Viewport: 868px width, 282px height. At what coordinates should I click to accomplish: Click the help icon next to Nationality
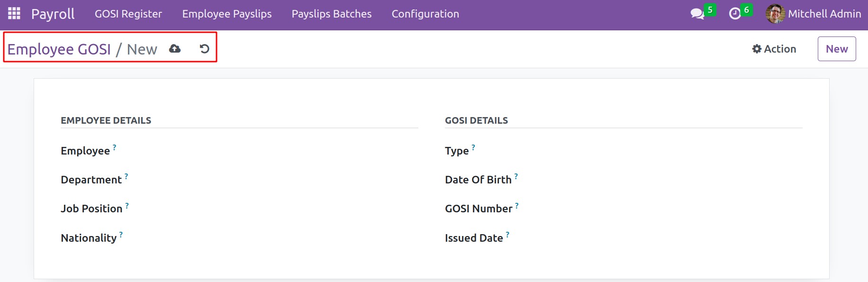click(121, 235)
